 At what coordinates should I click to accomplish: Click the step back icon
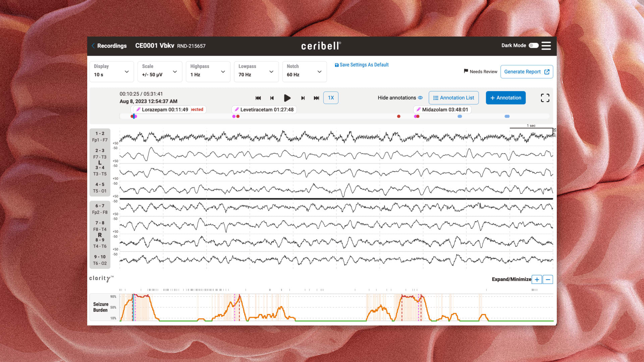[x=272, y=98]
